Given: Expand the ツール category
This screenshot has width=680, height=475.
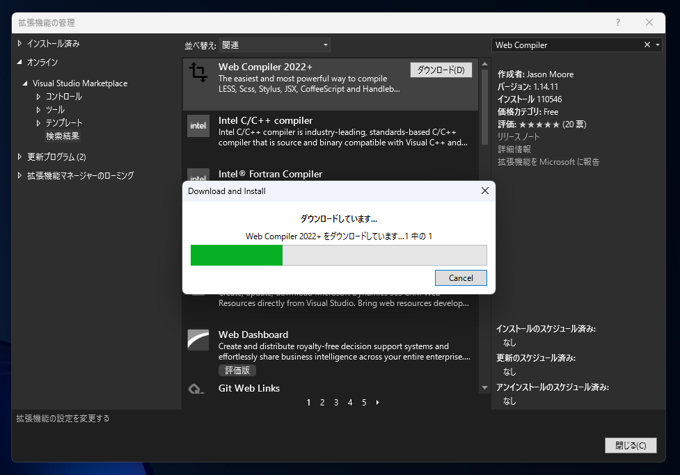Looking at the screenshot, I should (38, 110).
